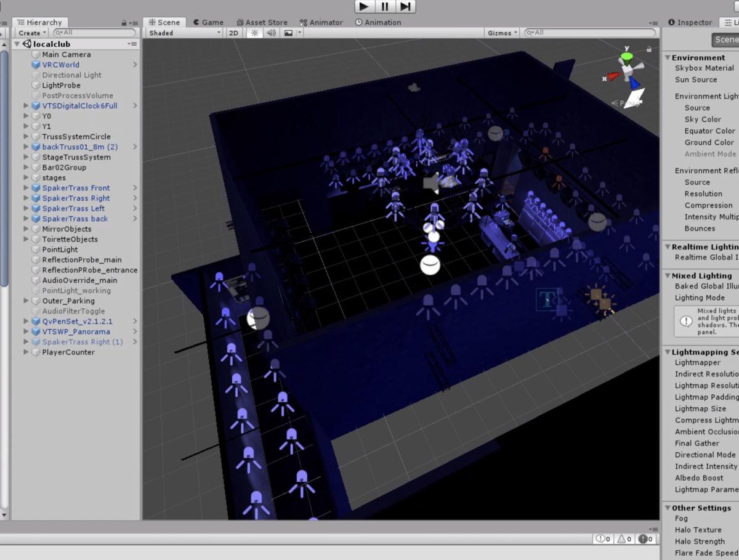Open the scene effects image icon dropdown
Image resolution: width=739 pixels, height=560 pixels.
point(292,33)
